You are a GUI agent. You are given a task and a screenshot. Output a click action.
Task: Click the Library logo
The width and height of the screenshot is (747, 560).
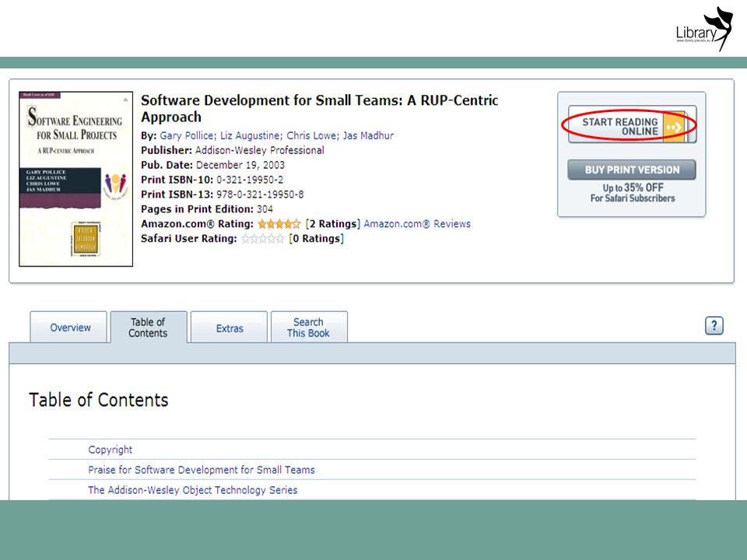click(703, 29)
